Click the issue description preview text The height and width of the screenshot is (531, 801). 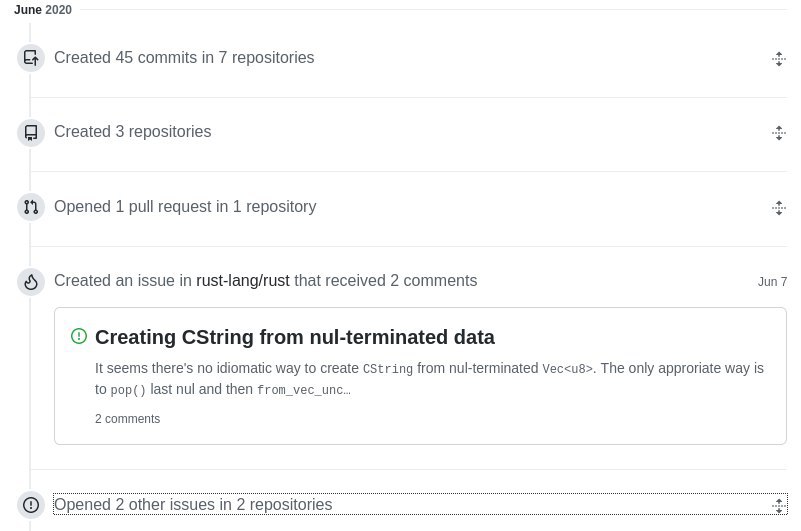(429, 379)
